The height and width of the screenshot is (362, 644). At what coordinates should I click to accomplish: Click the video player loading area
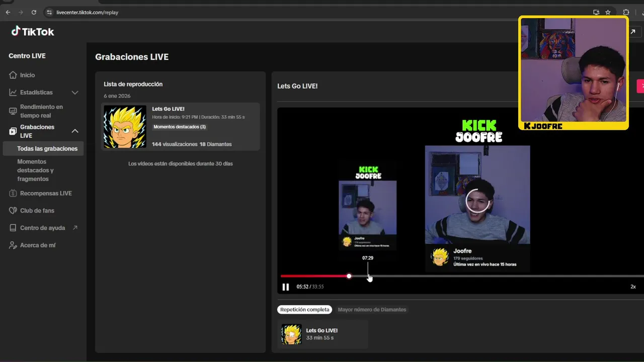(x=477, y=201)
